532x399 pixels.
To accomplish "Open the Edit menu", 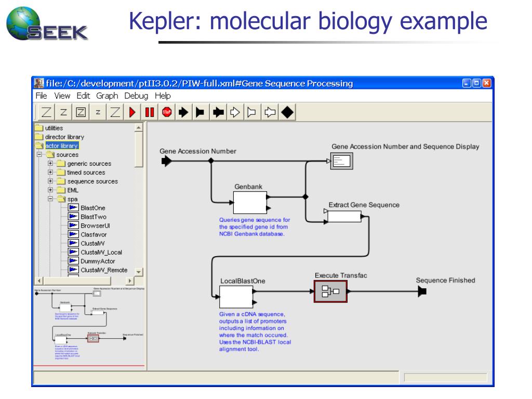I will 83,96.
